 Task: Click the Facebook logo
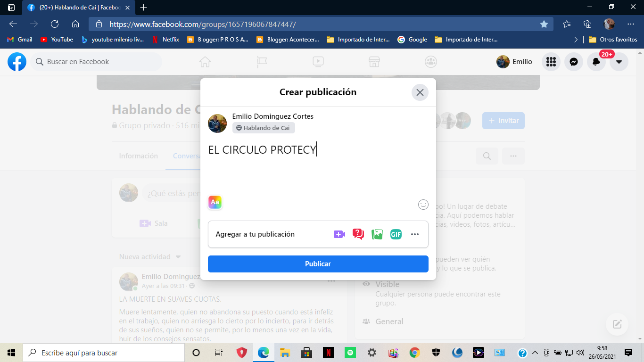(17, 62)
